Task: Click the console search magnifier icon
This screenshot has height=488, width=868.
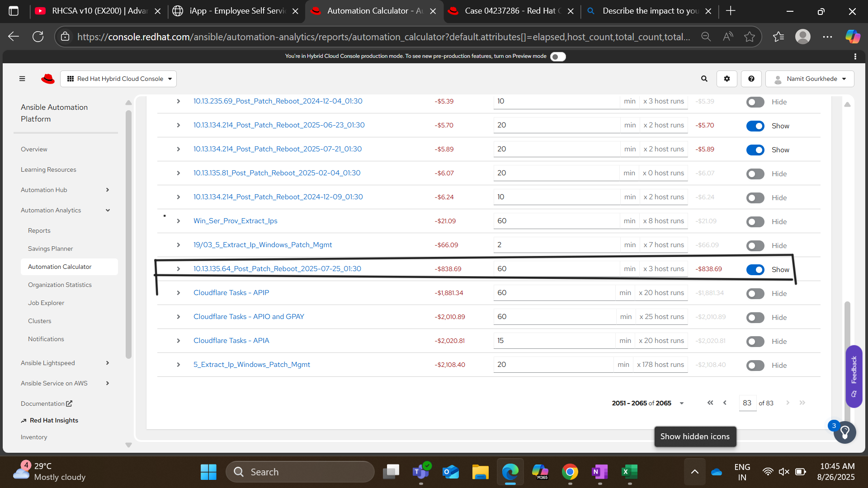Action: click(704, 79)
